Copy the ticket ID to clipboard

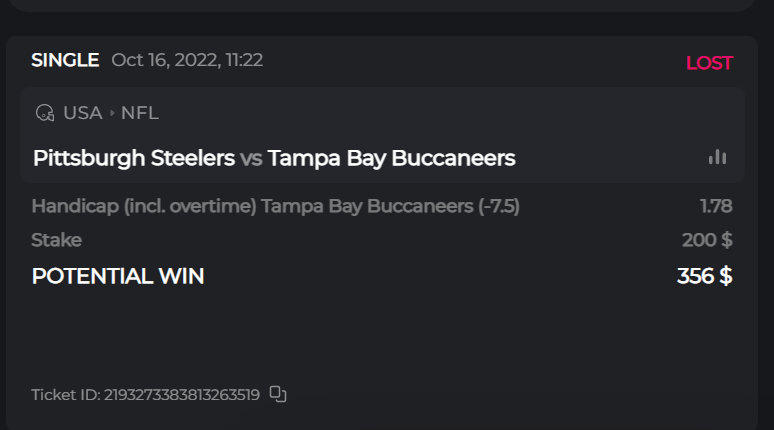click(x=278, y=395)
